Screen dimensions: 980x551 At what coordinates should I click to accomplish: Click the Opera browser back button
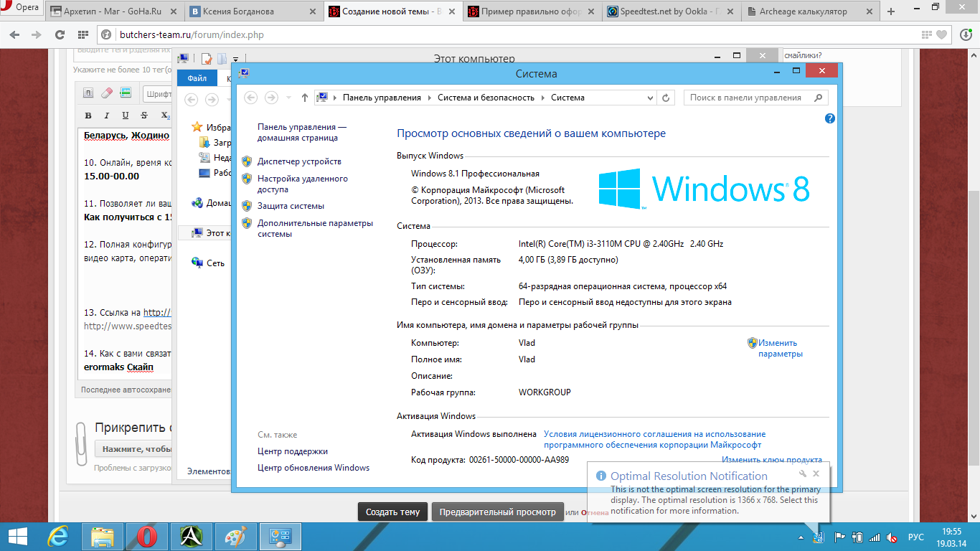16,34
